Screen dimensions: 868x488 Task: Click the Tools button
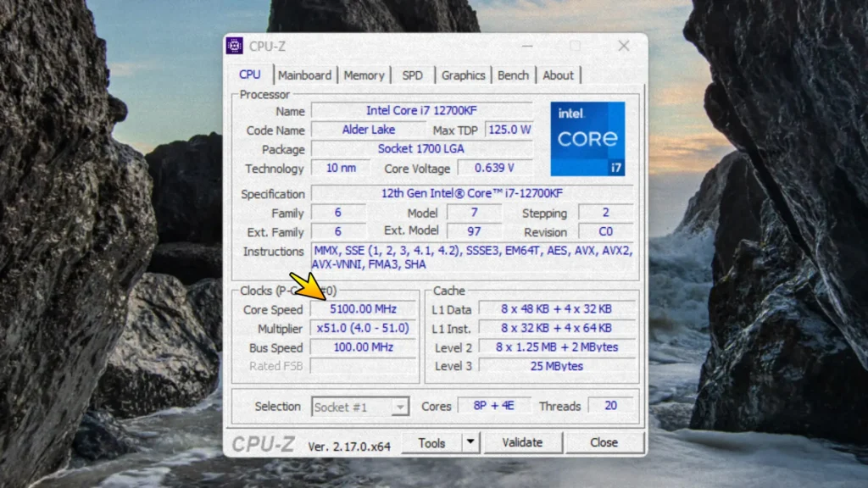point(431,442)
